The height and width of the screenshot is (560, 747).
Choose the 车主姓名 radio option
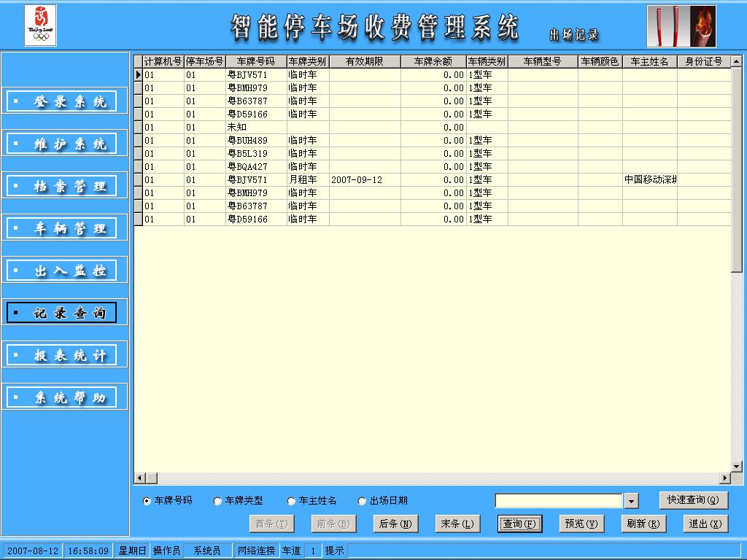[291, 501]
